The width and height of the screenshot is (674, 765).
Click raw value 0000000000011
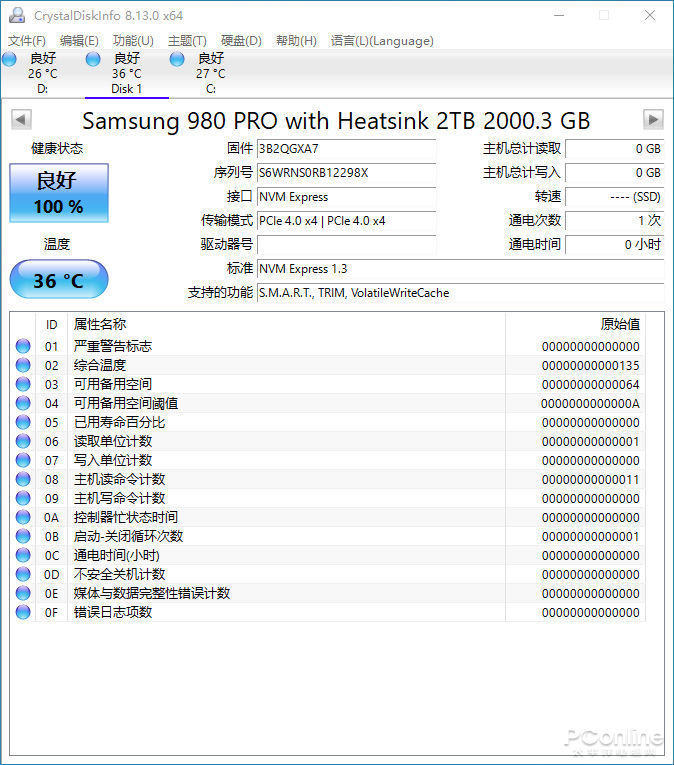pyautogui.click(x=591, y=480)
